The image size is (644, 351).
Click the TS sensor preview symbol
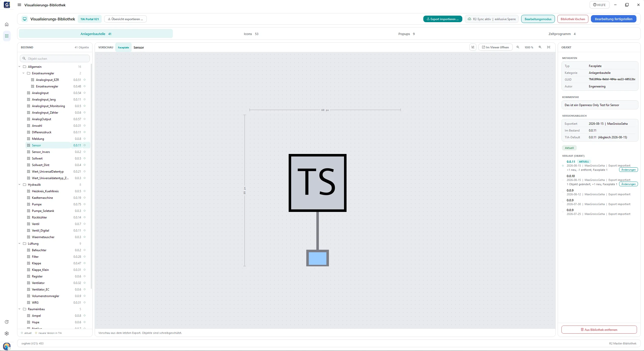(317, 183)
